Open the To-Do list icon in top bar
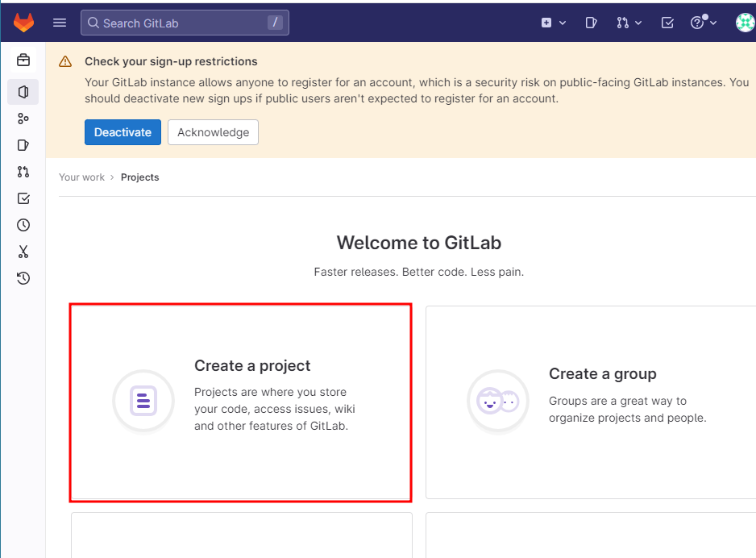This screenshot has height=558, width=756. point(667,23)
